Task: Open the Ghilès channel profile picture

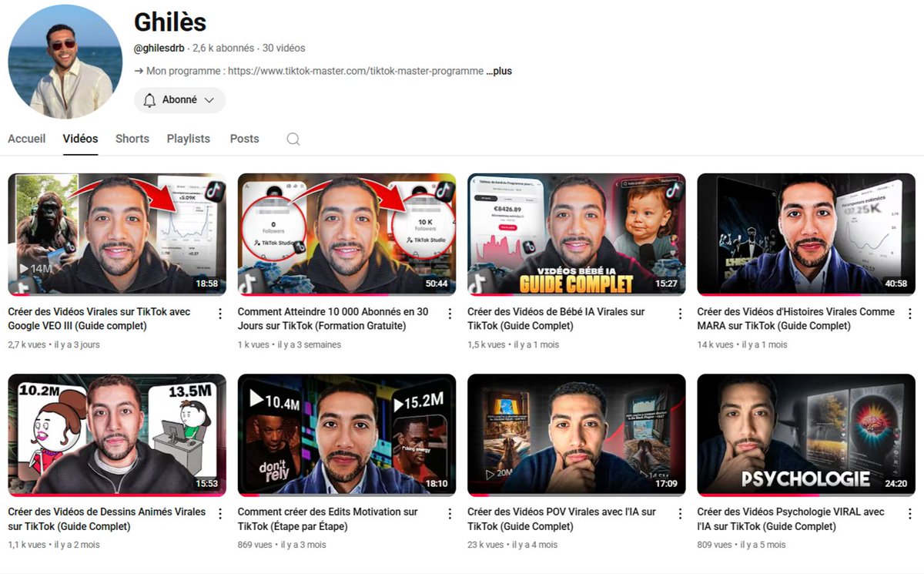Action: point(65,62)
